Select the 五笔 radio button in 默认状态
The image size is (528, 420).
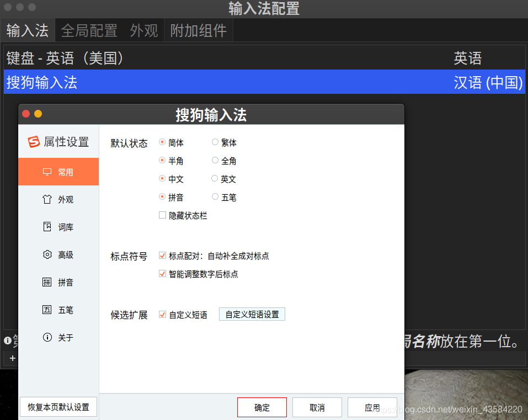[x=215, y=196]
